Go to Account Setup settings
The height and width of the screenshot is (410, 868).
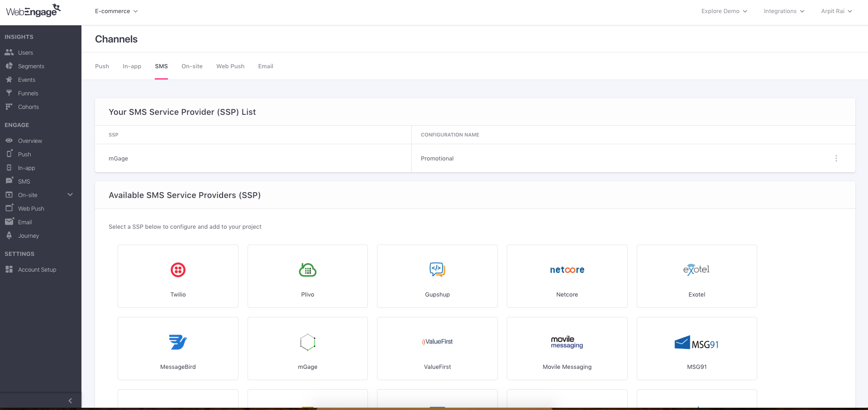tap(37, 270)
